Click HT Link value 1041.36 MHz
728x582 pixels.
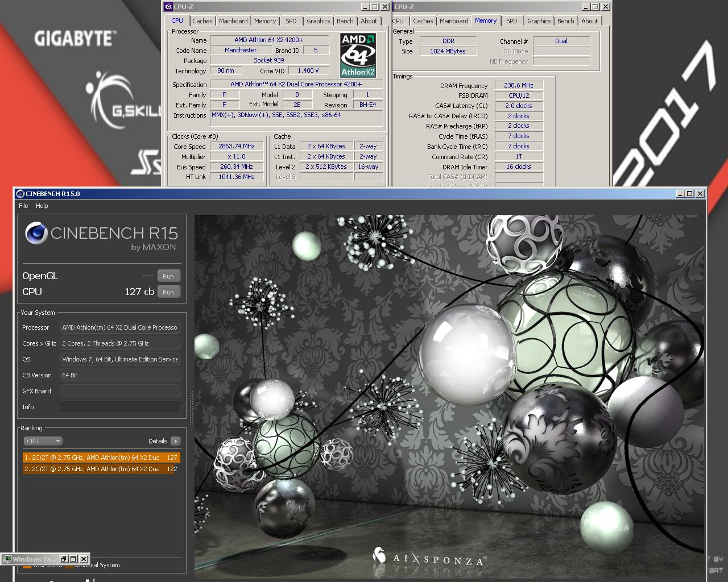[237, 177]
